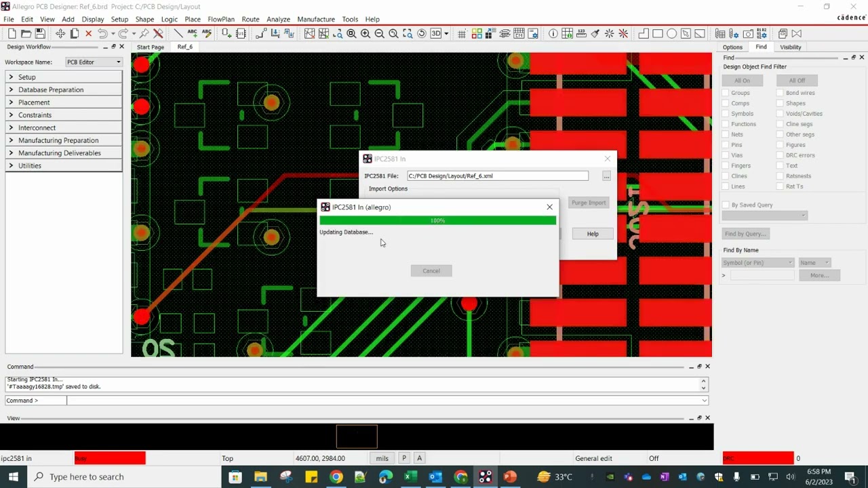Click the Zoom Out magnifier icon
The image size is (868, 488).
(x=380, y=33)
